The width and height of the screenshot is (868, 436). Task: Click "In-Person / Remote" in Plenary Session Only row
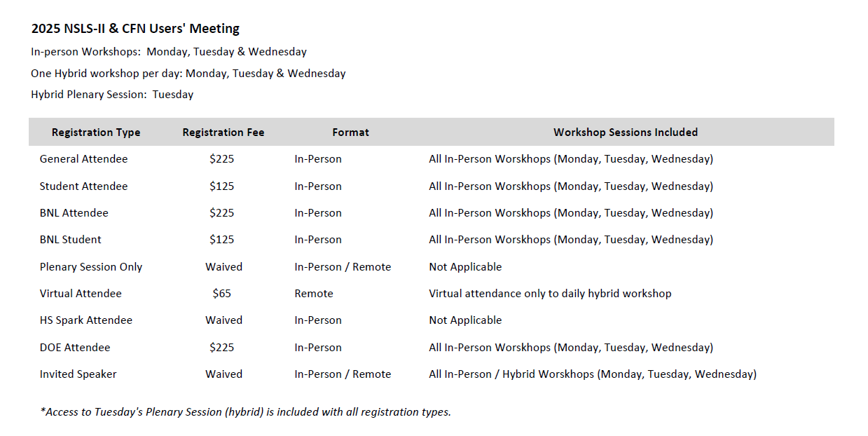343,267
